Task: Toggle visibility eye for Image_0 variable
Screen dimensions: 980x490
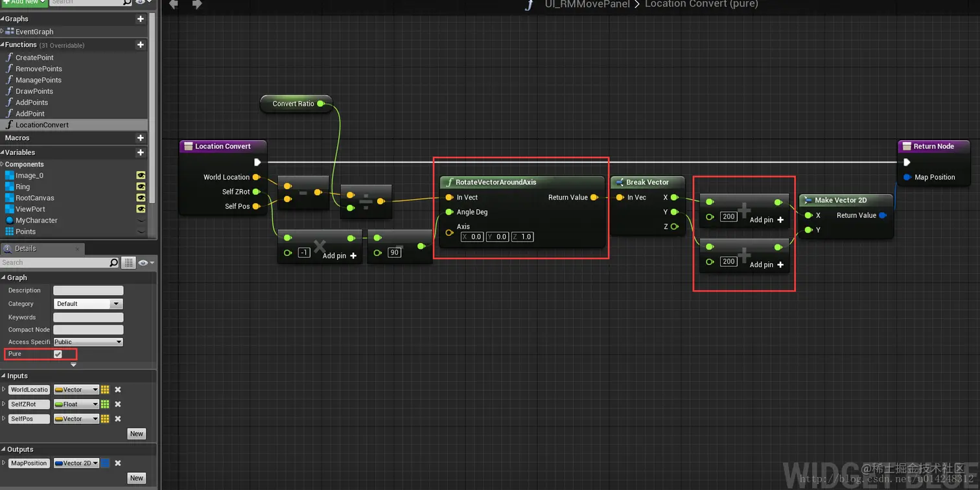Action: (x=141, y=176)
